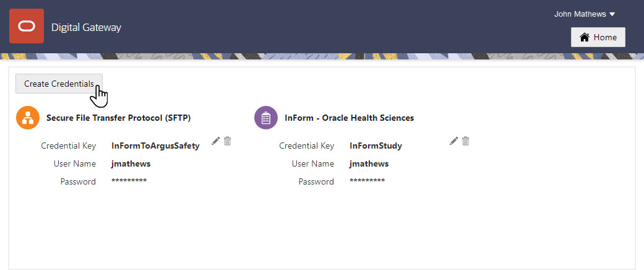Delete the InFormToArgusSafety credential with trash icon
Image resolution: width=644 pixels, height=270 pixels.
(x=228, y=141)
